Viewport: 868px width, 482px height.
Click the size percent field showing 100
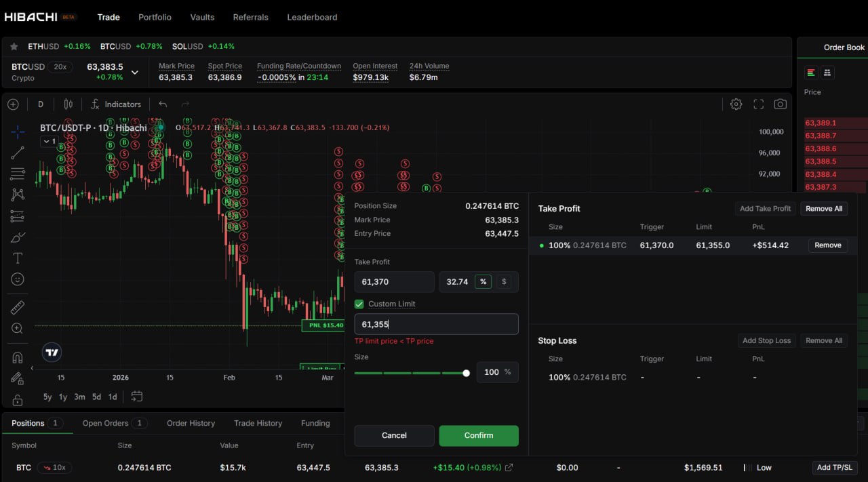pyautogui.click(x=497, y=372)
